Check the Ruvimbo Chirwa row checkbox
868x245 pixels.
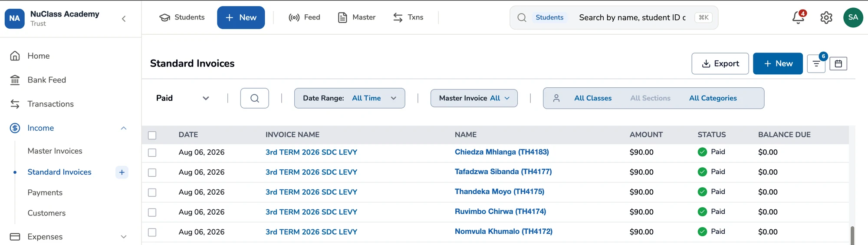coord(152,212)
